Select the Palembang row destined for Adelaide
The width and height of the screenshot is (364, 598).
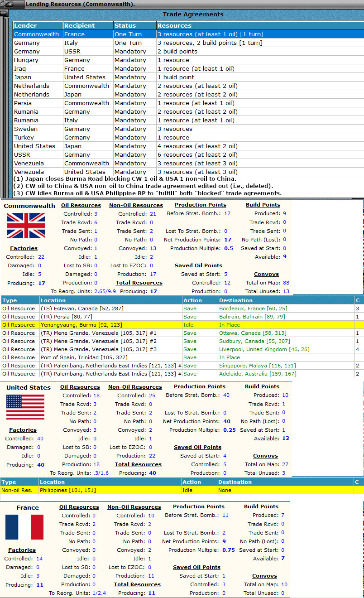click(182, 374)
